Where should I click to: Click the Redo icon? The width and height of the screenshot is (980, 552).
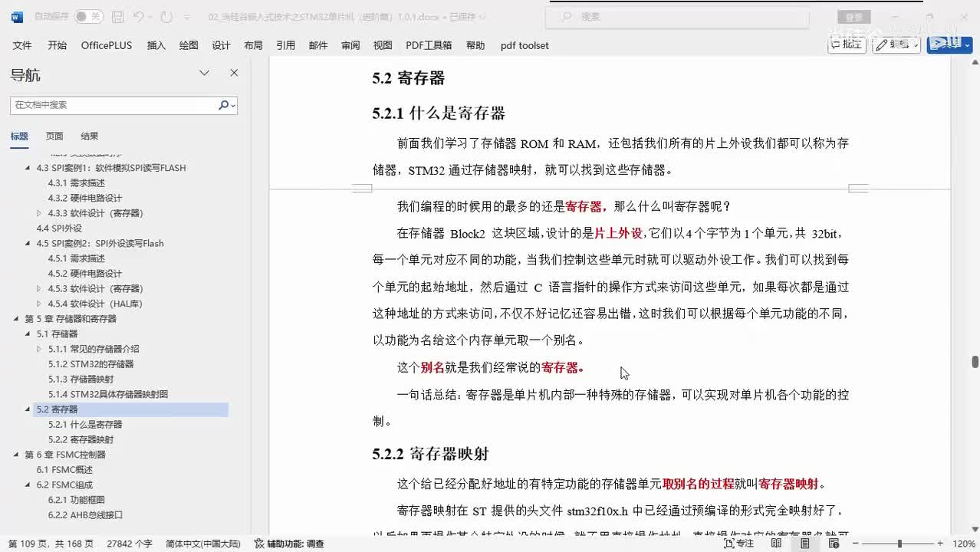pyautogui.click(x=166, y=16)
